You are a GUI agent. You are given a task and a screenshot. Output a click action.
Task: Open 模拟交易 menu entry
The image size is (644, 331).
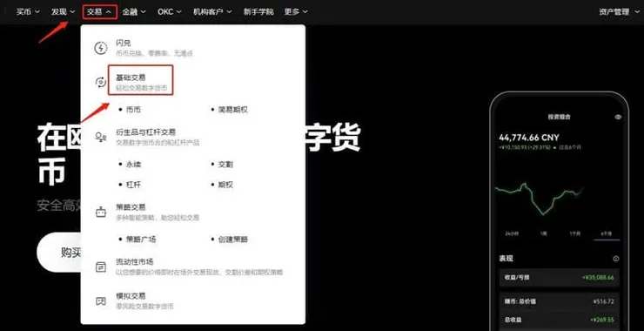(144, 301)
